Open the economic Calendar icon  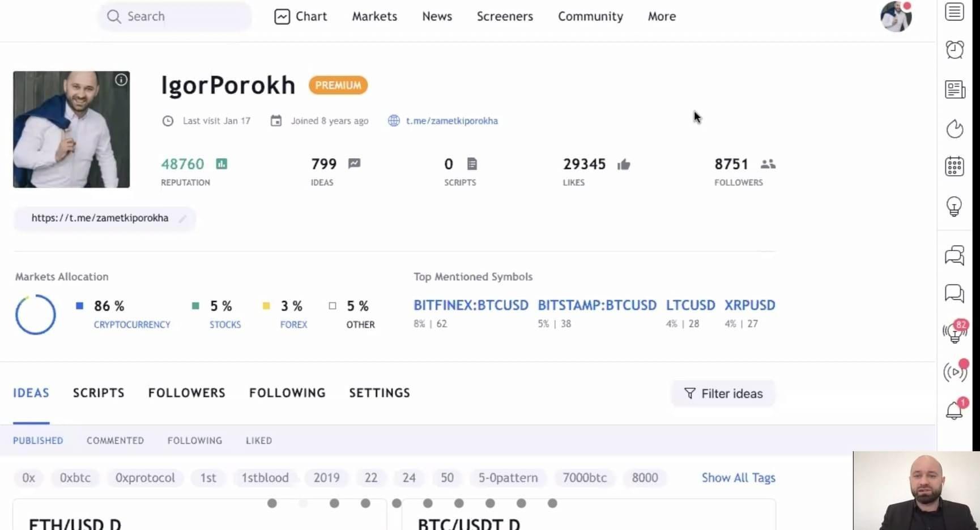(x=955, y=166)
